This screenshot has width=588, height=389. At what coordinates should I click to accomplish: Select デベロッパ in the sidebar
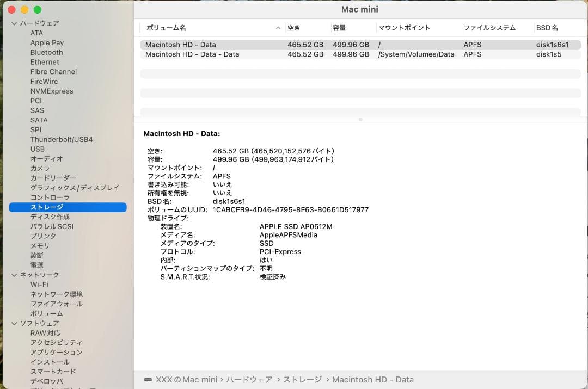(x=46, y=381)
